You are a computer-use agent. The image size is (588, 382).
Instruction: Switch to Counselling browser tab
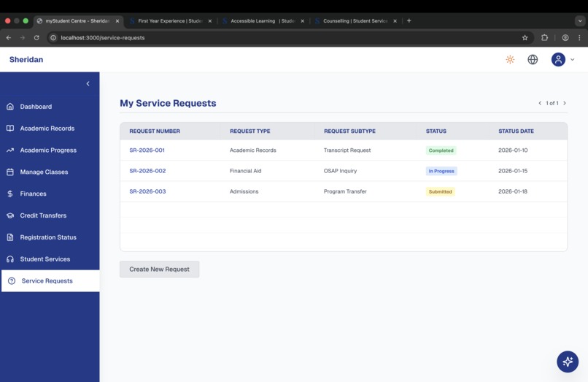click(x=355, y=21)
